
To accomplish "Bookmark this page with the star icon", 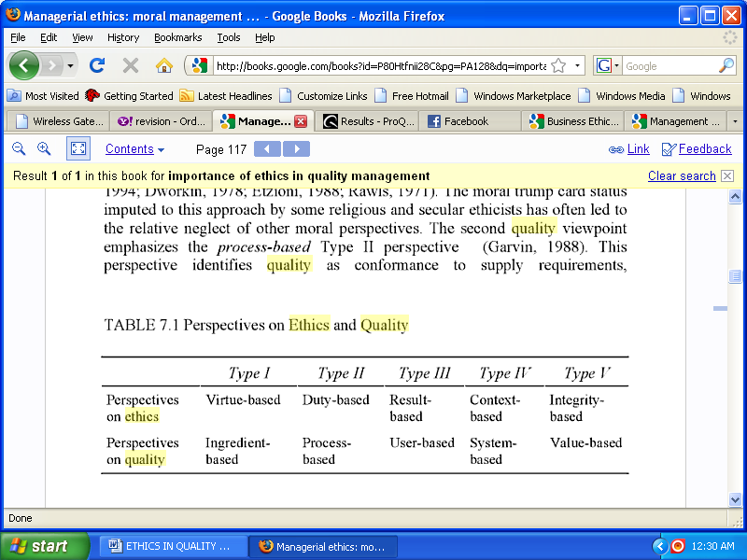I will (558, 65).
